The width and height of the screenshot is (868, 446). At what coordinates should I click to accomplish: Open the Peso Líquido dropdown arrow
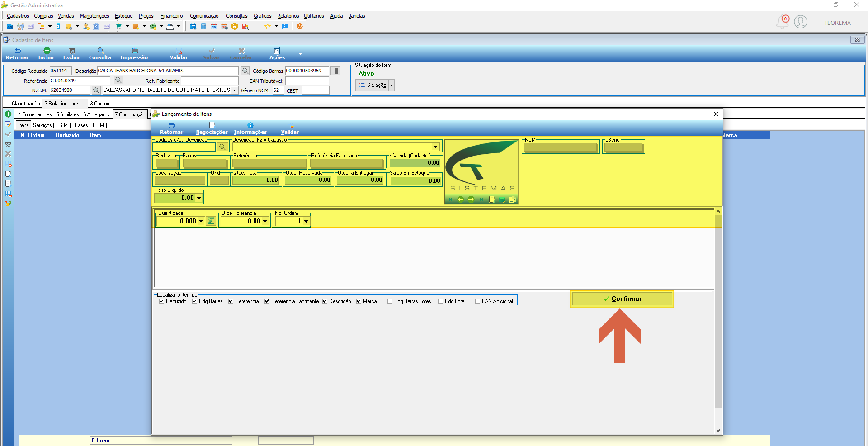[x=198, y=198]
